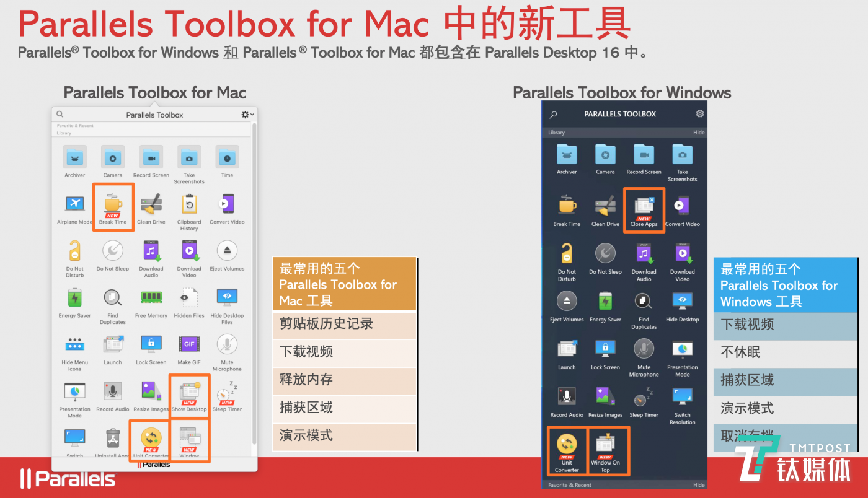Open settings gear in the Windows toolbox
The height and width of the screenshot is (498, 868).
point(700,114)
